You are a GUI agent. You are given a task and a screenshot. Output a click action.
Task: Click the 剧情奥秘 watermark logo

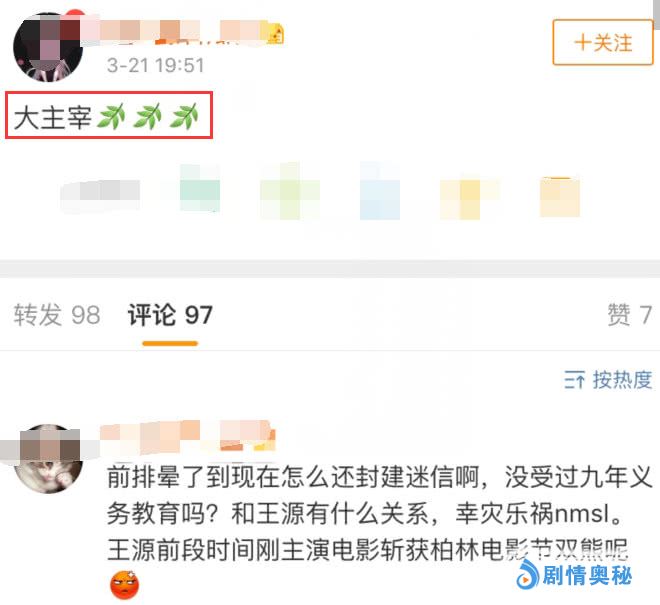click(x=574, y=576)
